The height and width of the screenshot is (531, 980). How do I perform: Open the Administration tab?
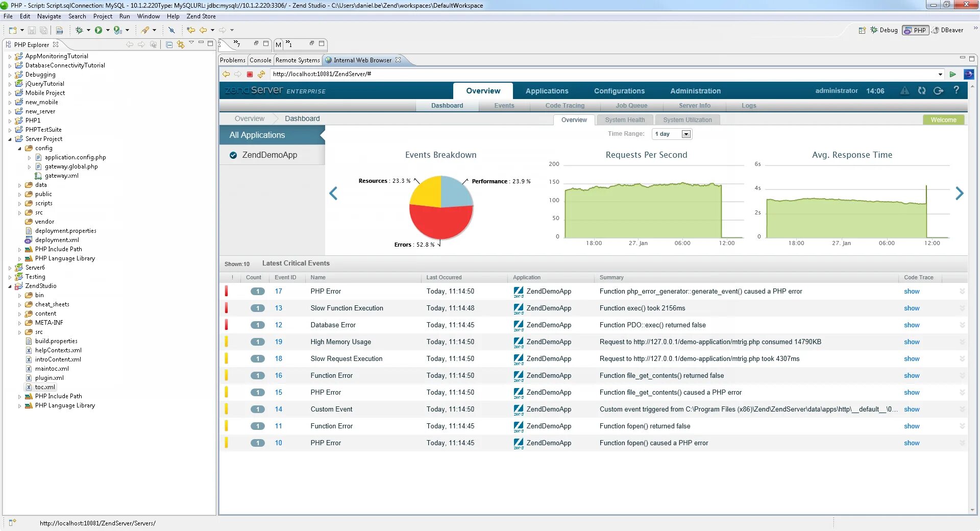click(695, 91)
